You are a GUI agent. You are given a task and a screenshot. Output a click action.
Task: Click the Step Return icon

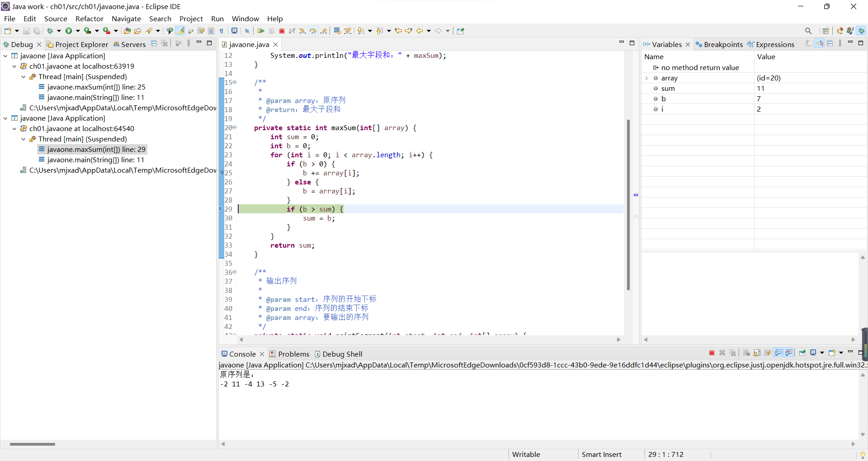click(x=324, y=31)
